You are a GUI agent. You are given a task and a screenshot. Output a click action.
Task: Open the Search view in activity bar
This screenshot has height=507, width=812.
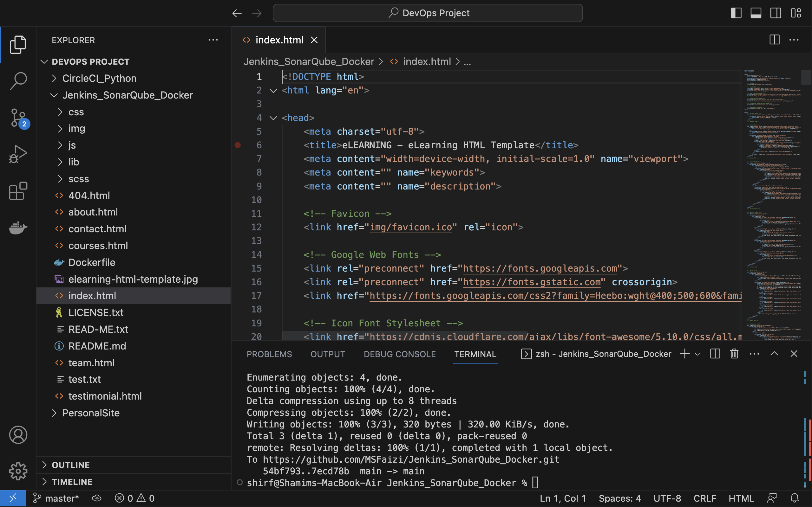tap(18, 80)
